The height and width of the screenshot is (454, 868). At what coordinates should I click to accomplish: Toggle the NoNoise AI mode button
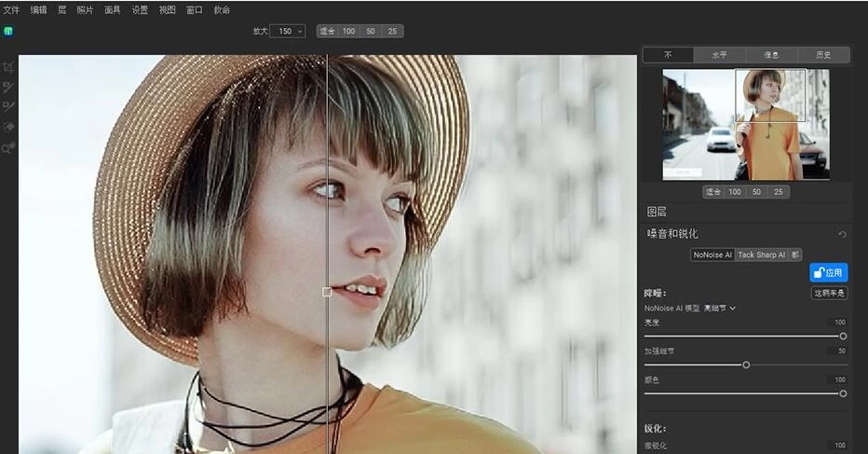coord(712,255)
